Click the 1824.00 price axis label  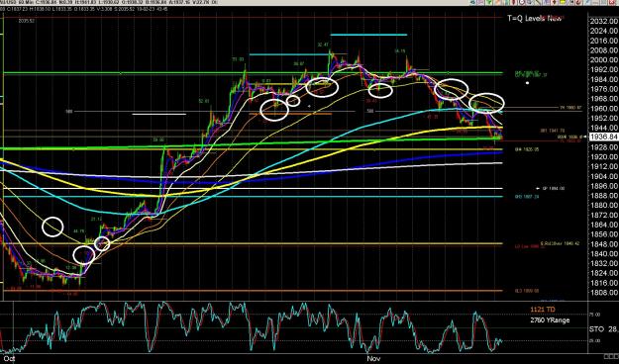(x=603, y=273)
